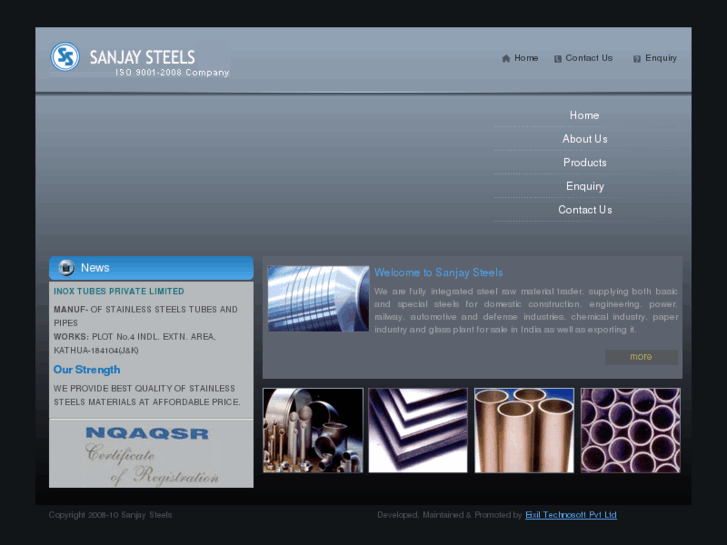This screenshot has width=727, height=545.
Task: Click Copyright 2008-10 Sanjay Steels text
Action: (x=110, y=515)
